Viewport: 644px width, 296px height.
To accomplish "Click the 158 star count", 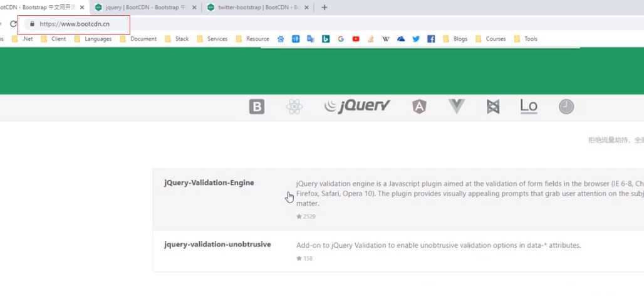I will coord(304,258).
